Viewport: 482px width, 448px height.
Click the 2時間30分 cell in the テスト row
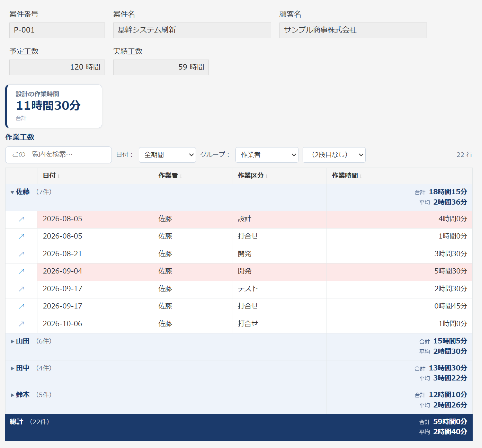click(400, 289)
